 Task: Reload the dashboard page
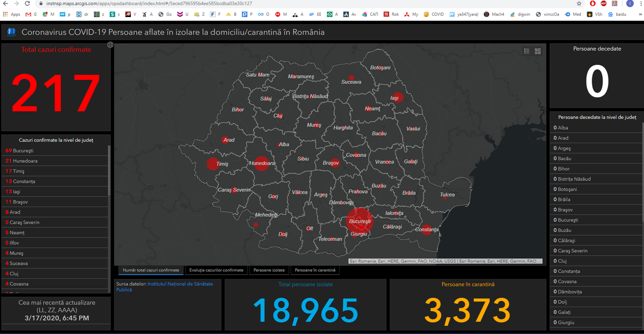[x=27, y=4]
